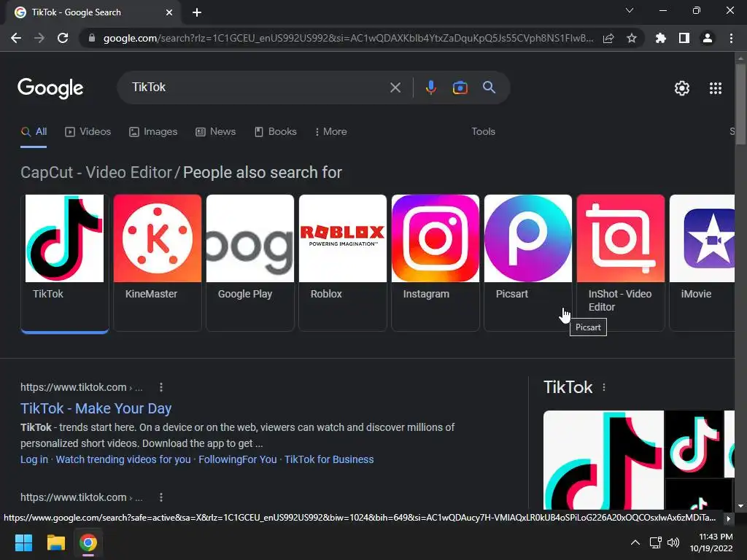Viewport: 747px width, 560px height.
Task: Expand the More search options
Action: tap(330, 132)
